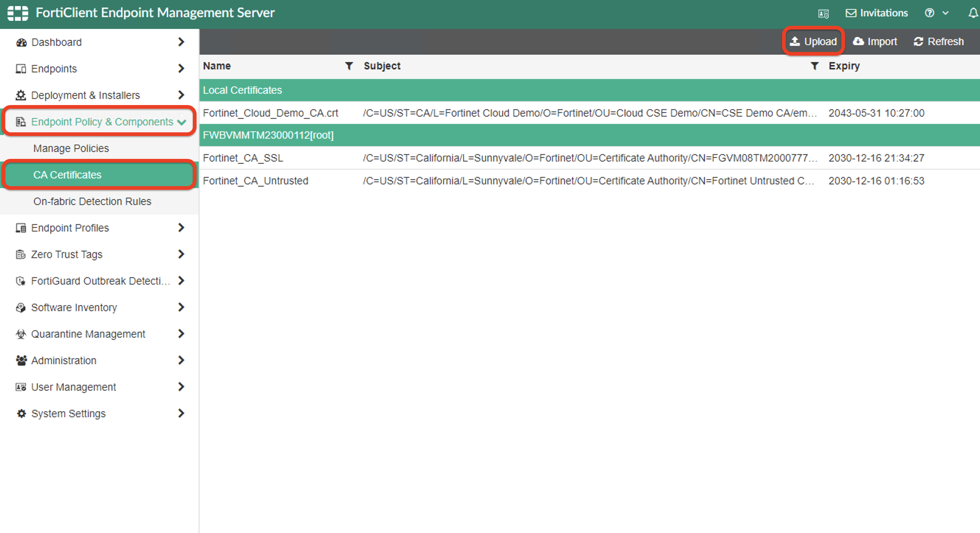Click FortiClient Endpoint Management Server title
The image size is (980, 533).
point(155,13)
